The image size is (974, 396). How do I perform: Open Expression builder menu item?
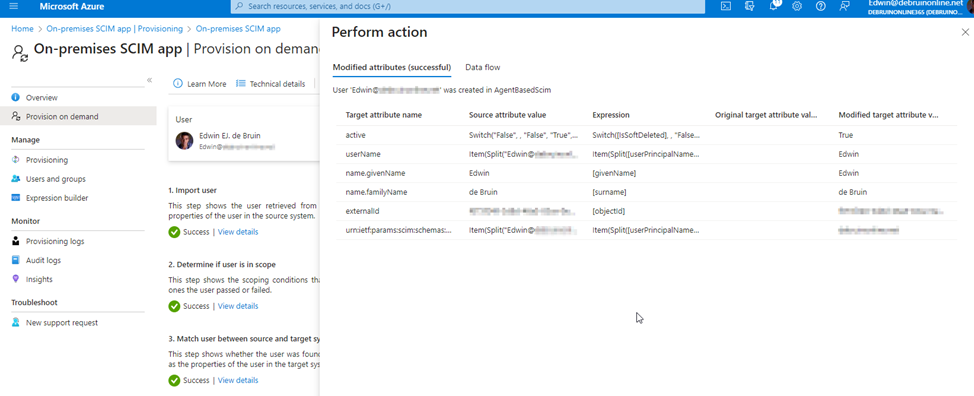click(x=57, y=198)
